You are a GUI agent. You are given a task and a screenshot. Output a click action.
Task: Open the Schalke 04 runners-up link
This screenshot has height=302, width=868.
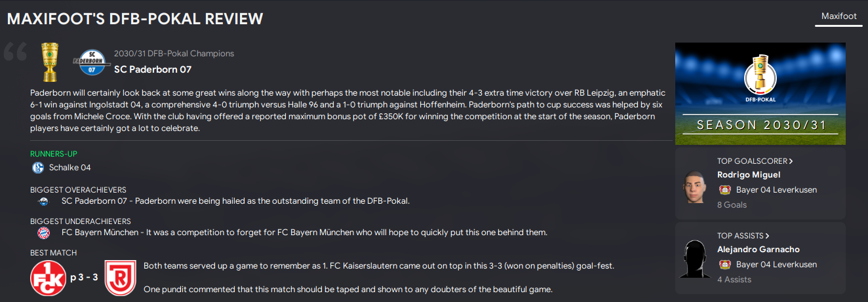coord(69,168)
